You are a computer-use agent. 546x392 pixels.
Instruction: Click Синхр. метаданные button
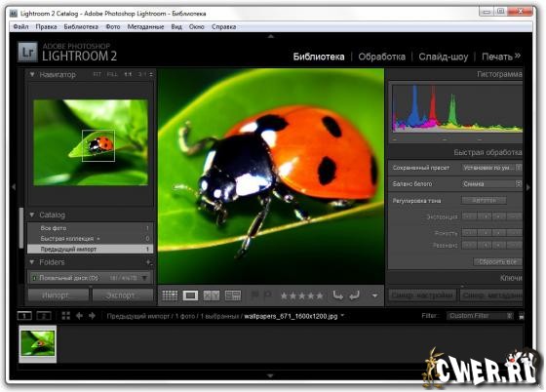[x=491, y=295]
